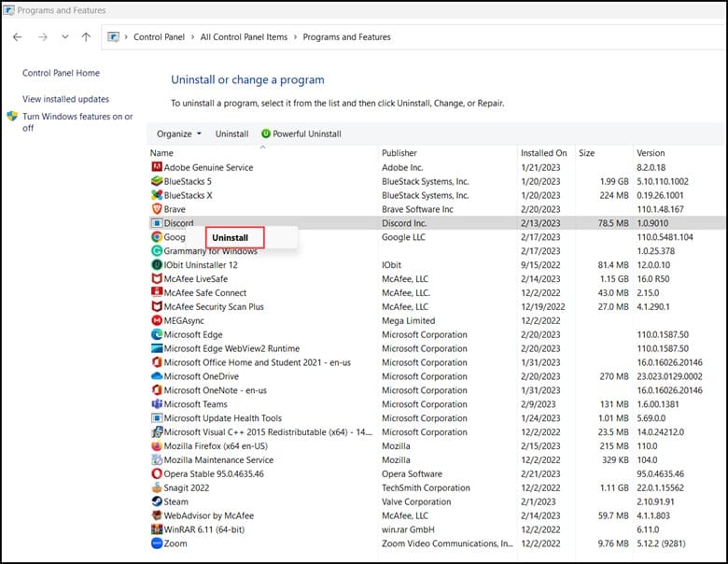
Task: Select the Steam program icon
Action: [156, 501]
